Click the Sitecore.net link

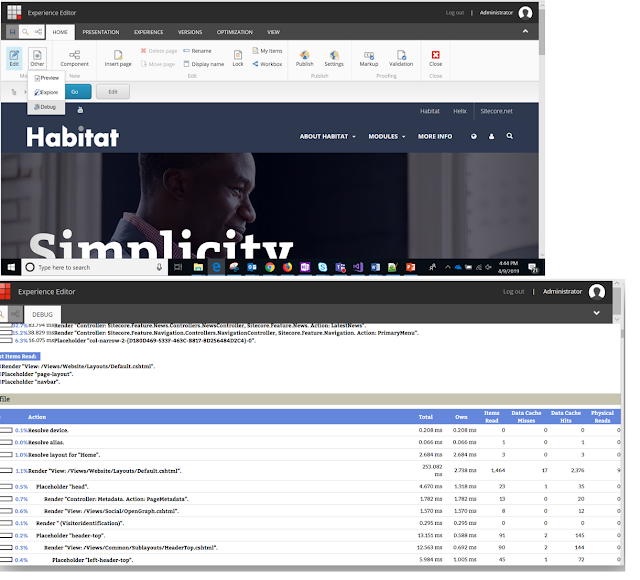coord(496,111)
